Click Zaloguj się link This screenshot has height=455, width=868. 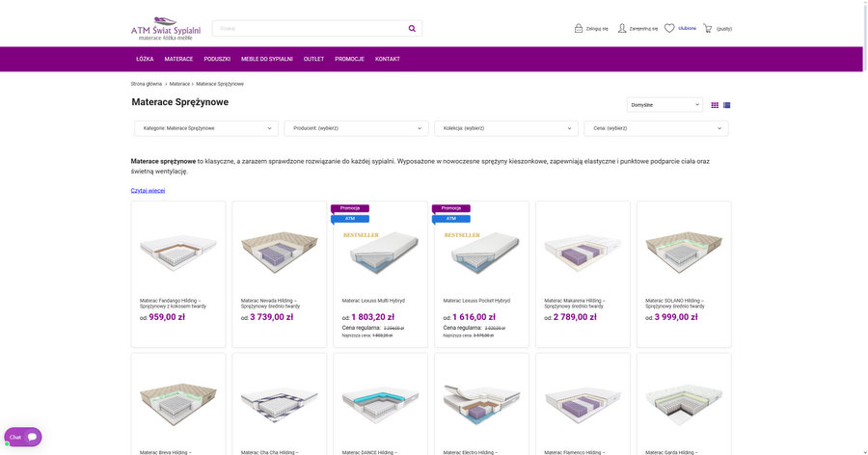pyautogui.click(x=597, y=29)
